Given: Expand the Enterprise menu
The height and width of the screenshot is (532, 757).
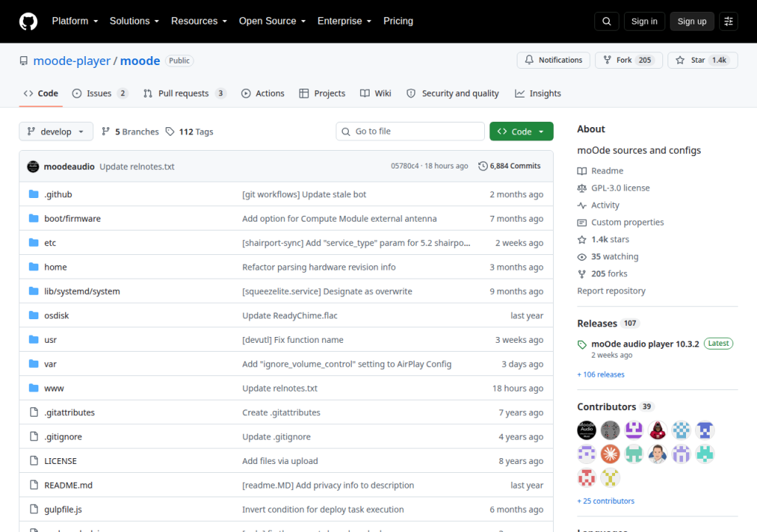Looking at the screenshot, I should [x=344, y=21].
